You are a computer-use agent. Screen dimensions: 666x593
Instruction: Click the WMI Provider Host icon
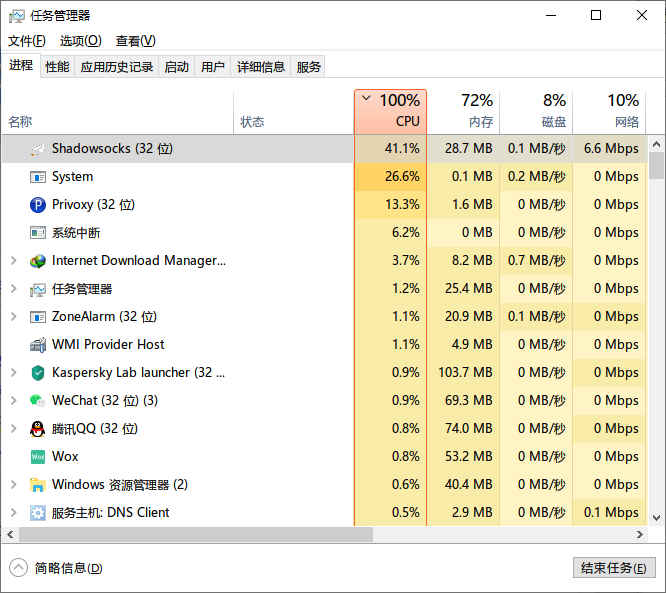pyautogui.click(x=38, y=345)
